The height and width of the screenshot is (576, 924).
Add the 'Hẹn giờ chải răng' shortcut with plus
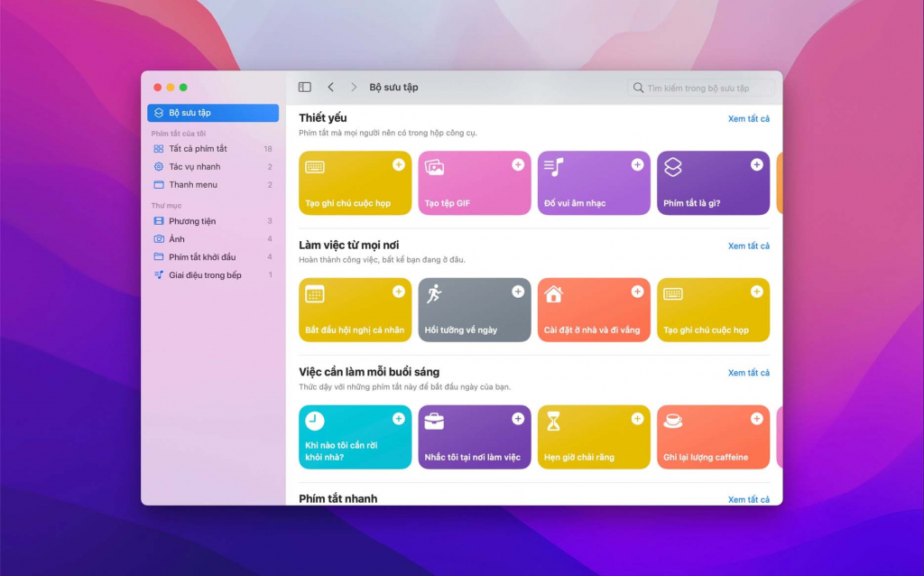coord(637,419)
